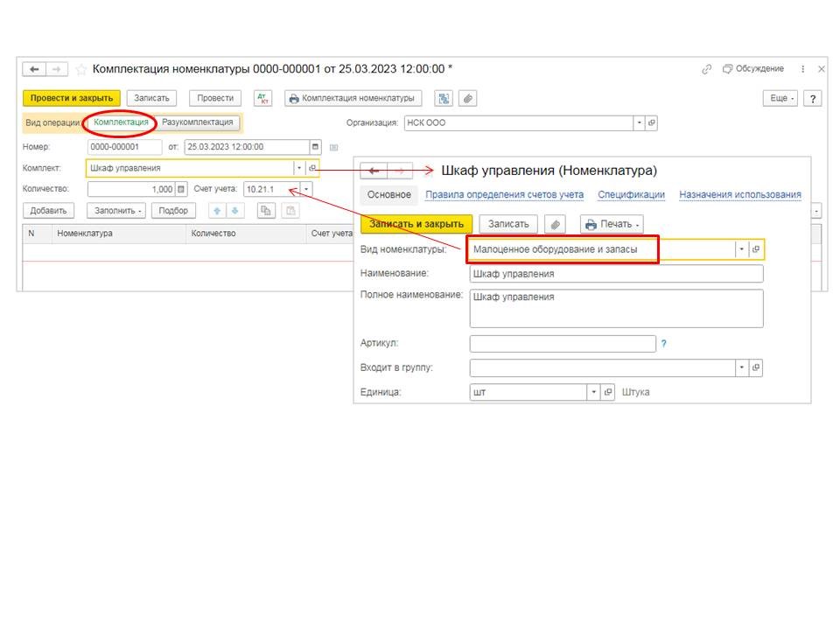Screen dimensions: 840x630
Task: Move table row down with the blue down arrow
Action: (234, 211)
